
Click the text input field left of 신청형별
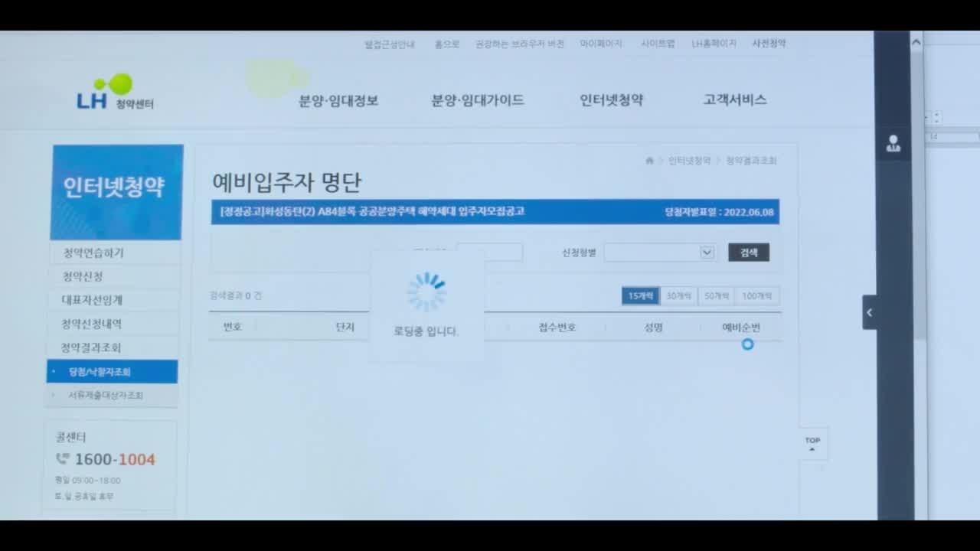tap(489, 253)
